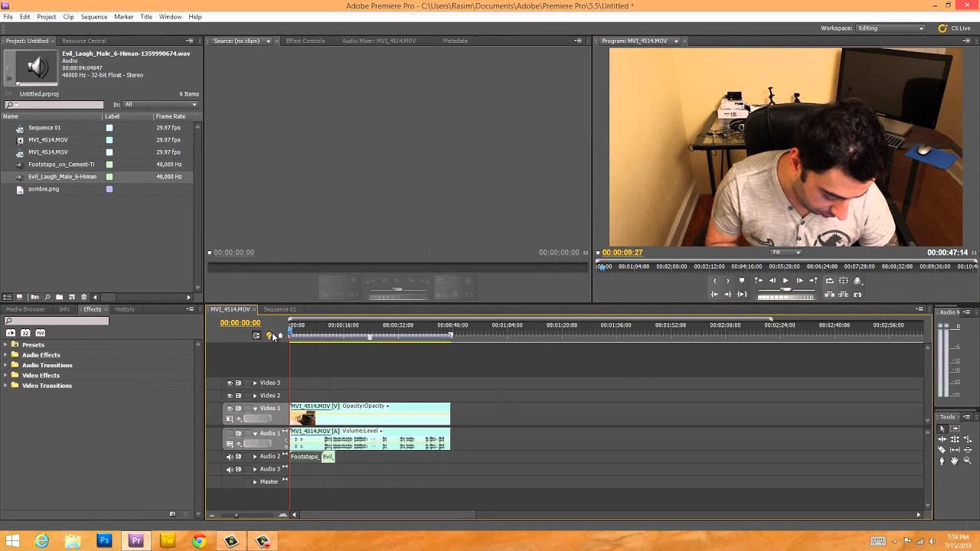
Task: Step forward one frame in Program monitor
Action: click(x=800, y=281)
